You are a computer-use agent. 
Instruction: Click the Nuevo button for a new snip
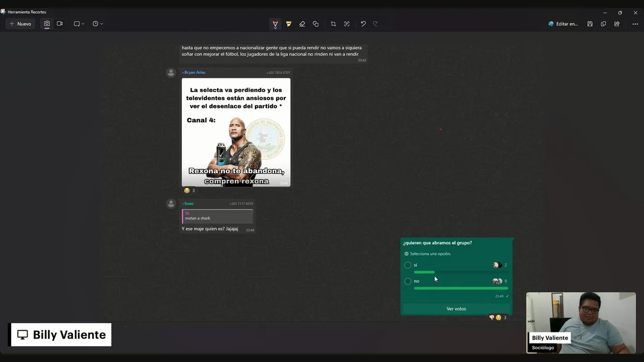point(20,24)
